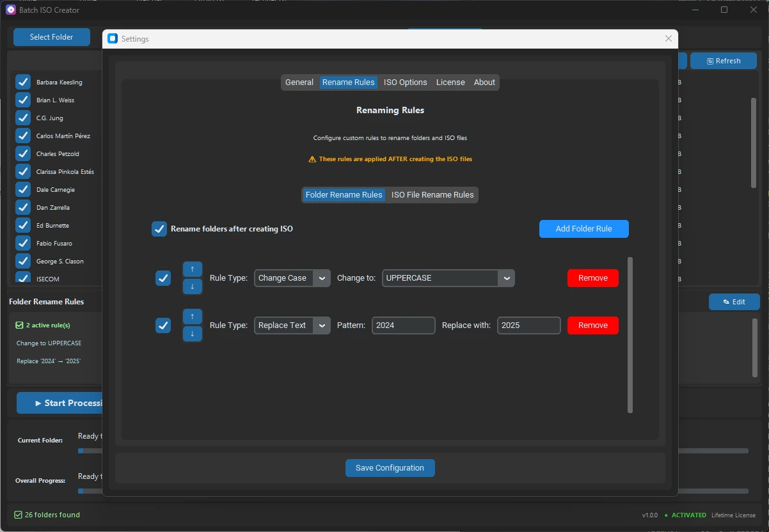Image resolution: width=769 pixels, height=532 pixels.
Task: Click the Batch ISO Creator app icon
Action: 10,10
